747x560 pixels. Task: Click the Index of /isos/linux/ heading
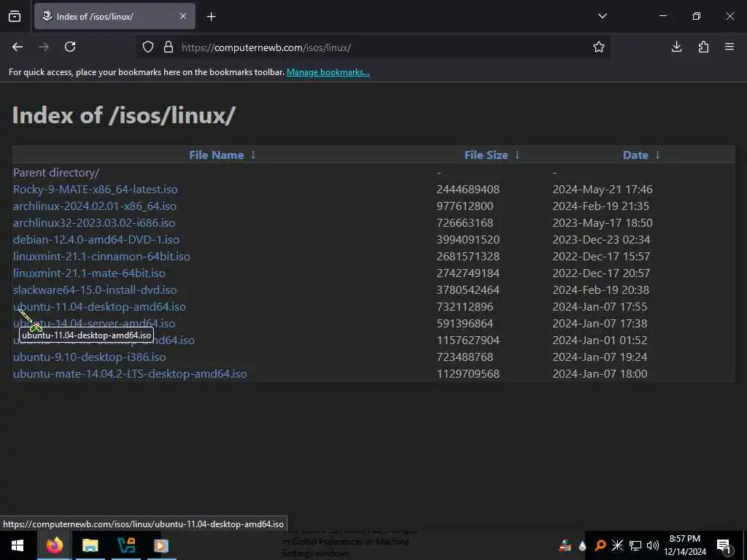click(124, 115)
